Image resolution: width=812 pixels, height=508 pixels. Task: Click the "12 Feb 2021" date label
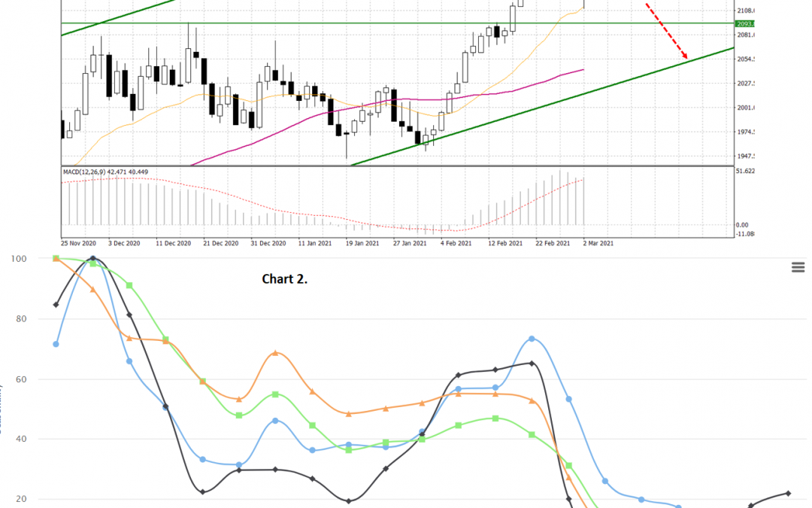coord(505,243)
